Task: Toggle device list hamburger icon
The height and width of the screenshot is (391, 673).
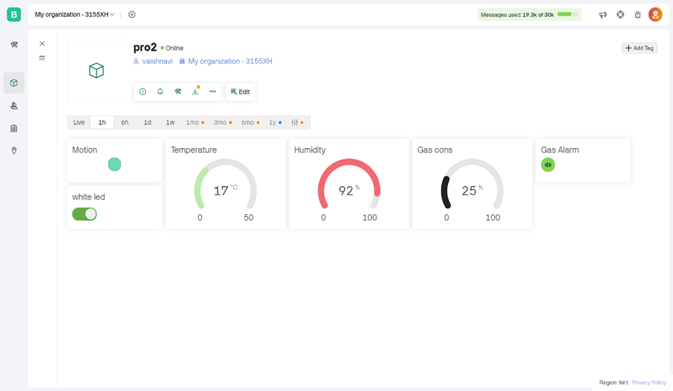Action: [42, 58]
